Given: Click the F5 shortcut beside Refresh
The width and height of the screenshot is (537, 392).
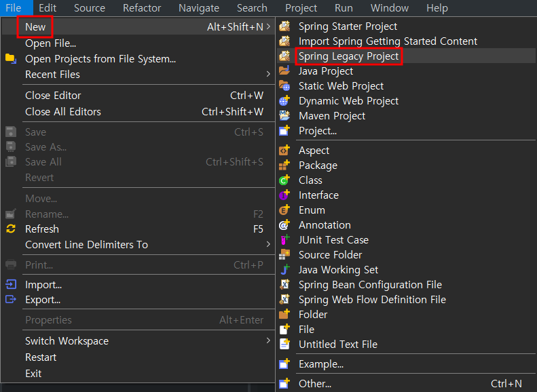Looking at the screenshot, I should [258, 229].
